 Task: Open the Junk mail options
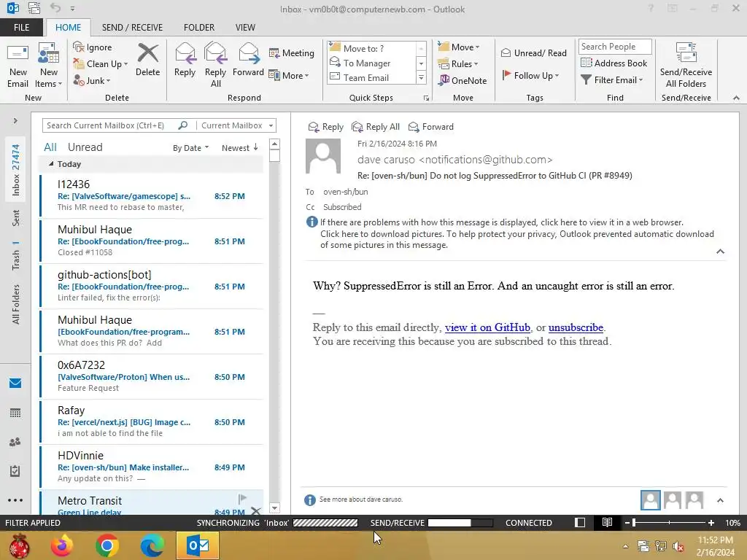pos(91,80)
